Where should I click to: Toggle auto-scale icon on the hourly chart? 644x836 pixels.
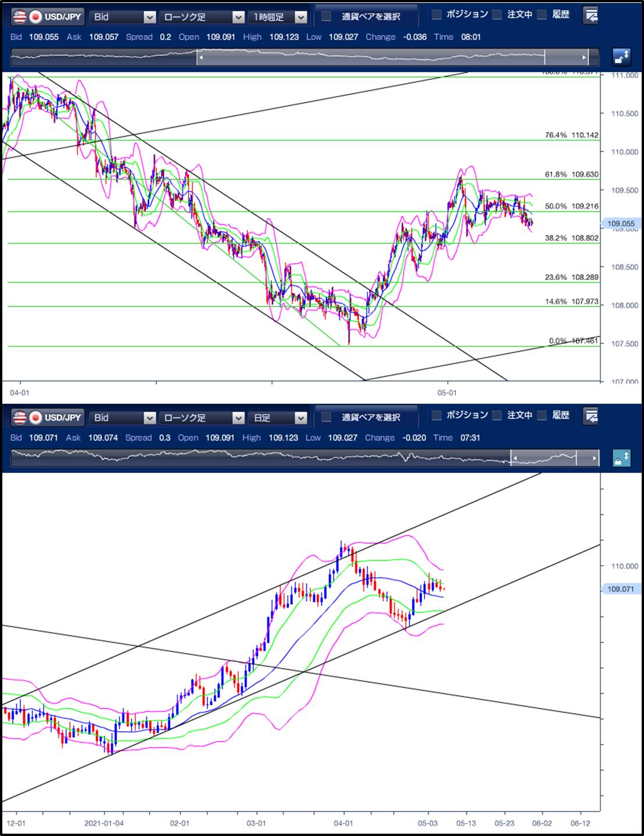pyautogui.click(x=621, y=57)
